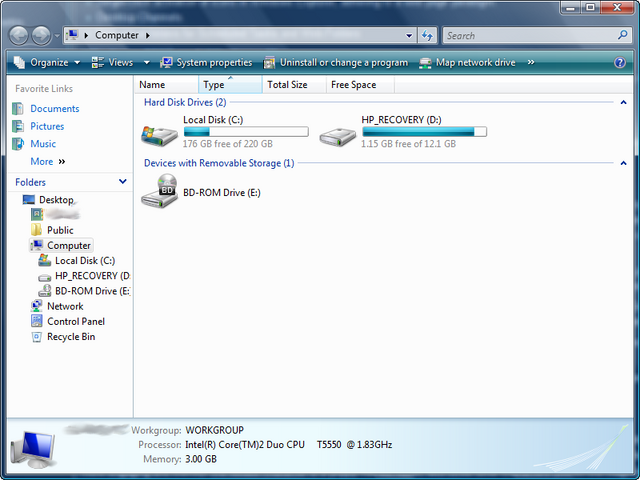The width and height of the screenshot is (640, 480).
Task: Collapse the Hard Disk Drives group
Action: tap(623, 102)
